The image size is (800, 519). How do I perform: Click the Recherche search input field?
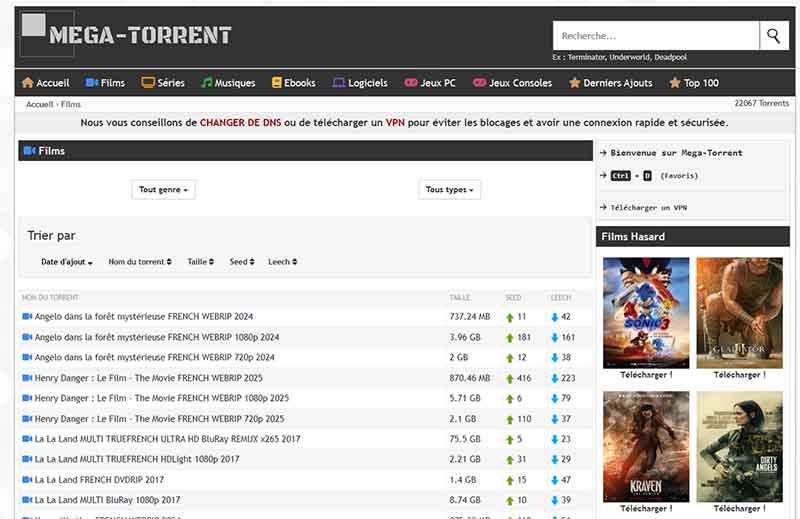(x=656, y=36)
